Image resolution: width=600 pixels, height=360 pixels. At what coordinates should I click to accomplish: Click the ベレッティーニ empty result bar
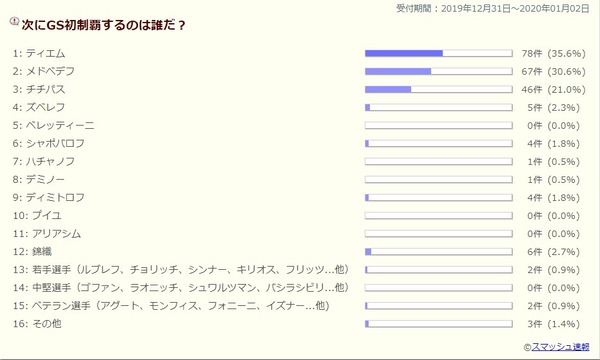click(439, 125)
